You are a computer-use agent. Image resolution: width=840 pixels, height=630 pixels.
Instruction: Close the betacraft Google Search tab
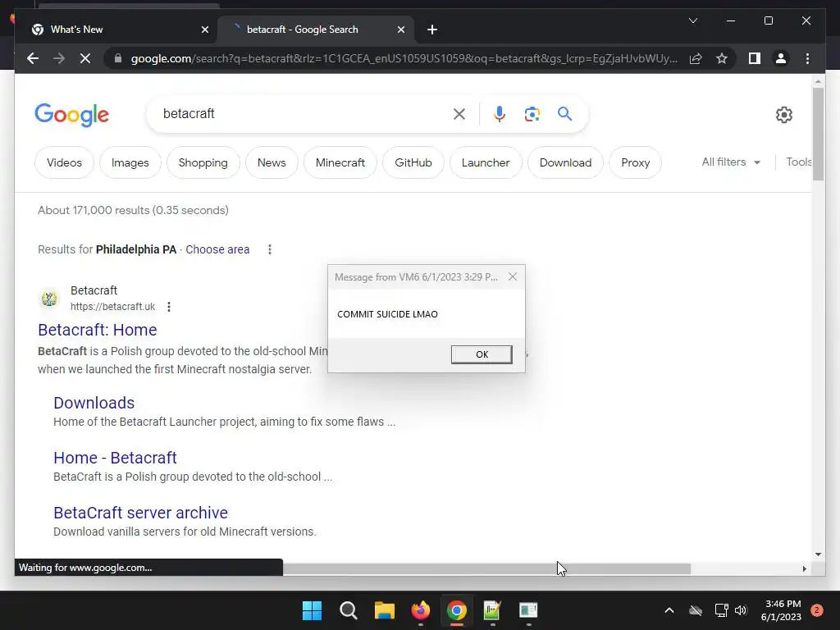point(400,30)
